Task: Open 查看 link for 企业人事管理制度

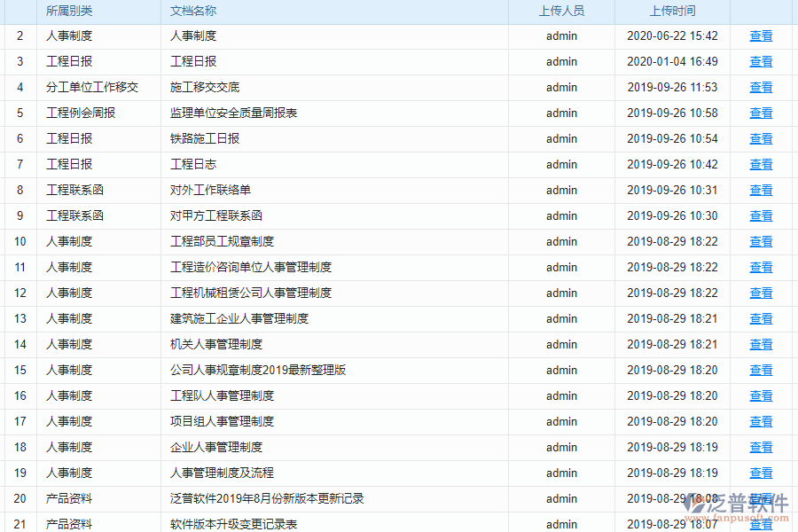Action: coord(762,448)
